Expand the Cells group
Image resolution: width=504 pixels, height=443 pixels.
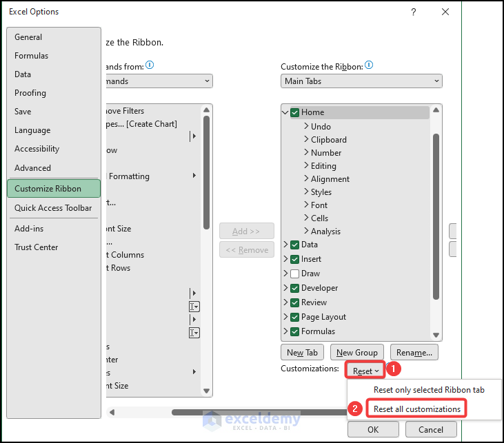(x=306, y=218)
